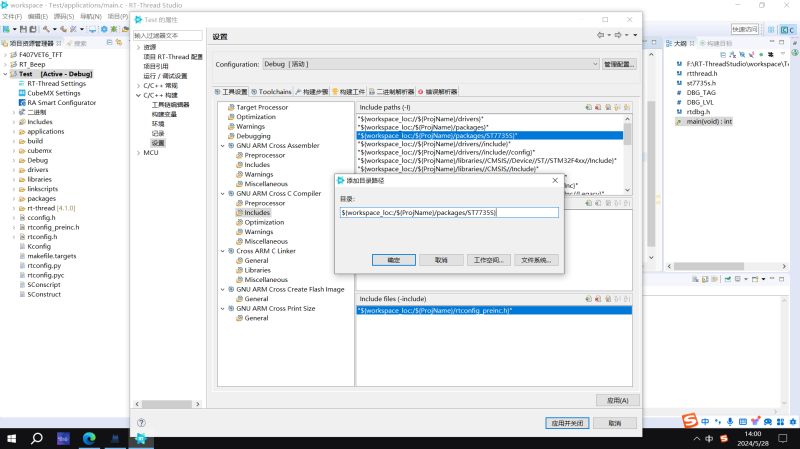Click the add include path icon
Screen dimensions: 800x449
click(x=589, y=107)
